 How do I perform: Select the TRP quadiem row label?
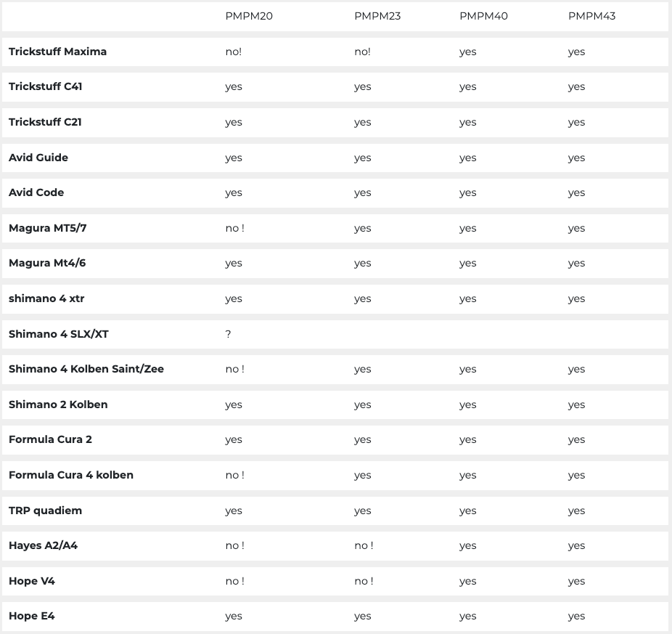click(x=45, y=511)
